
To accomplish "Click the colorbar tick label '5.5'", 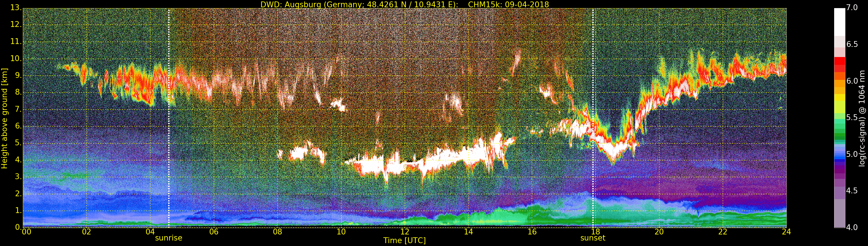I will coord(852,118).
